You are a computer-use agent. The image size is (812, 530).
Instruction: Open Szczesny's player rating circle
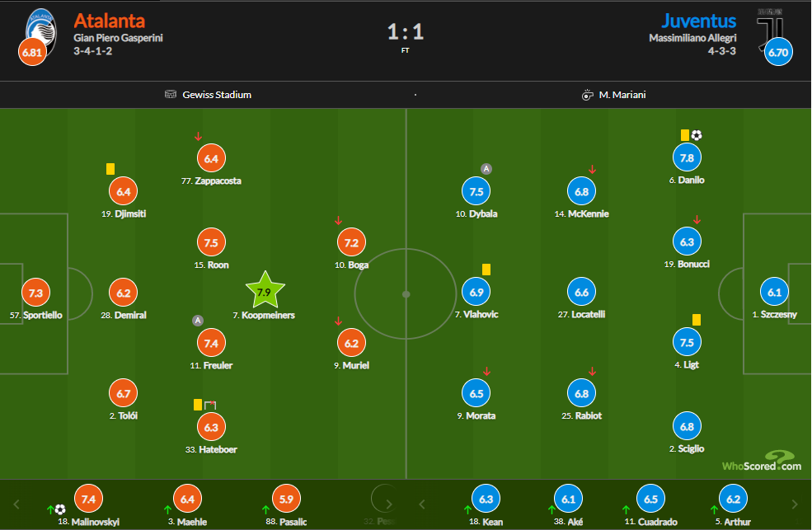tap(774, 293)
